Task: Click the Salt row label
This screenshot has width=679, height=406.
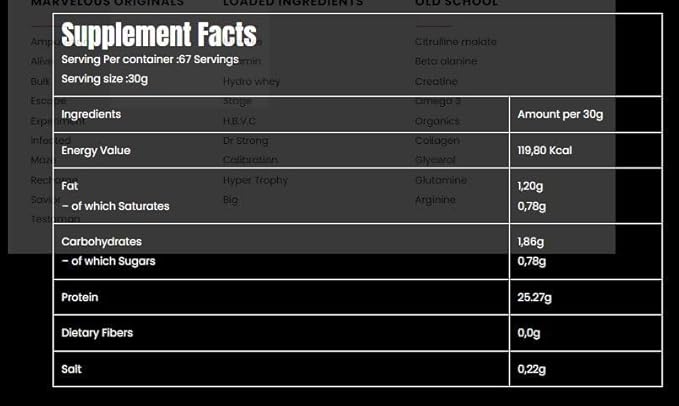Action: pos(71,369)
